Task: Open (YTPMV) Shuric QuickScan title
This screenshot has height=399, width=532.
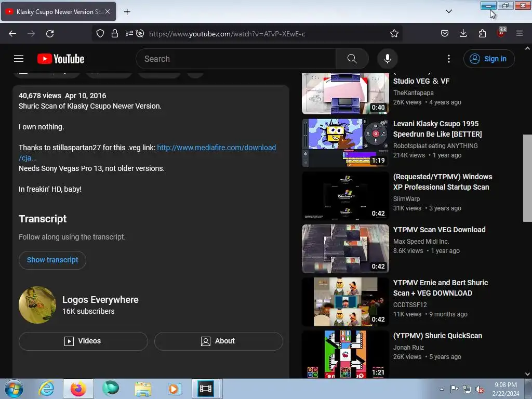Action: [x=437, y=336]
